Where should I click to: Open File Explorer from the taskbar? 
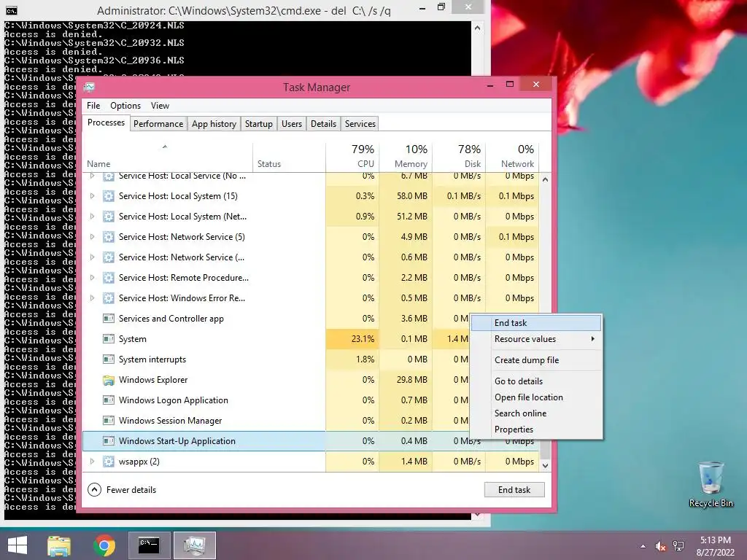tap(59, 545)
